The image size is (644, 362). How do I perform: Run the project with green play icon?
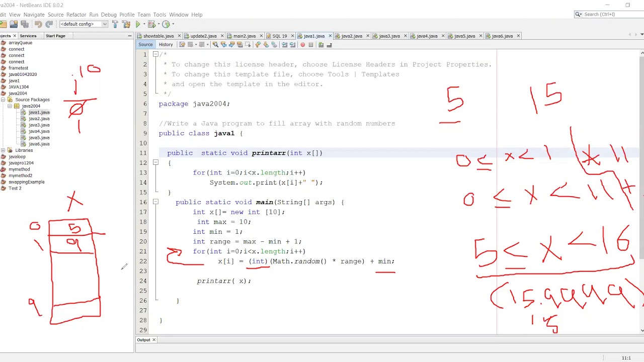tap(138, 24)
